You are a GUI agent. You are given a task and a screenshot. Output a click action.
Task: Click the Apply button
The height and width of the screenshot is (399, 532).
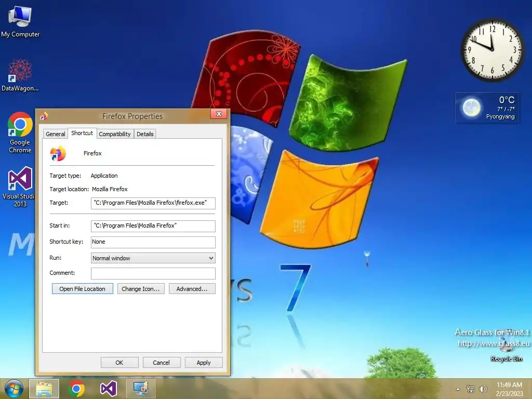coord(204,362)
